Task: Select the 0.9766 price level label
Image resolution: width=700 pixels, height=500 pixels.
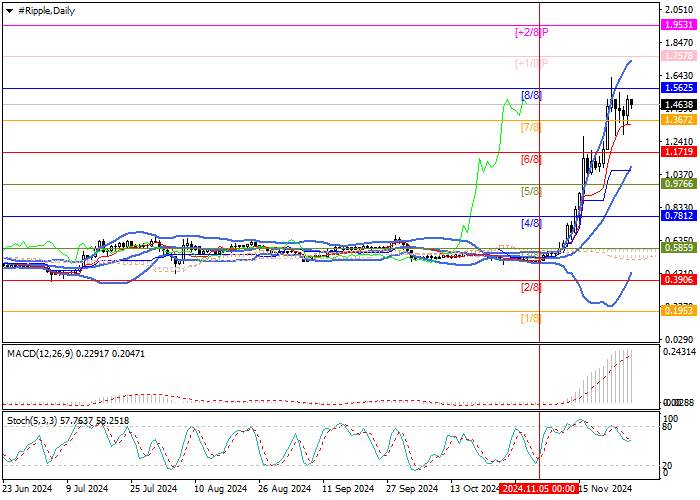Action: pyautogui.click(x=679, y=184)
